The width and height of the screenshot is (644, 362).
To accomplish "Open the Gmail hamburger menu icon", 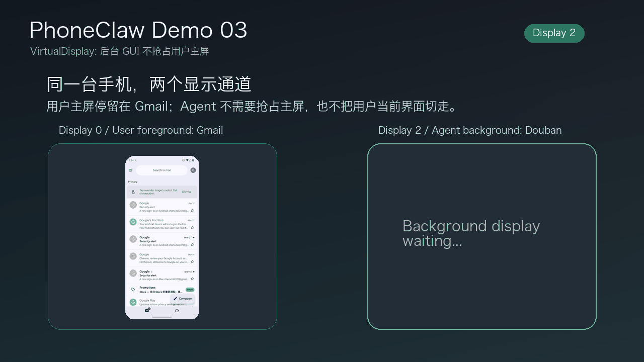I will tap(131, 170).
